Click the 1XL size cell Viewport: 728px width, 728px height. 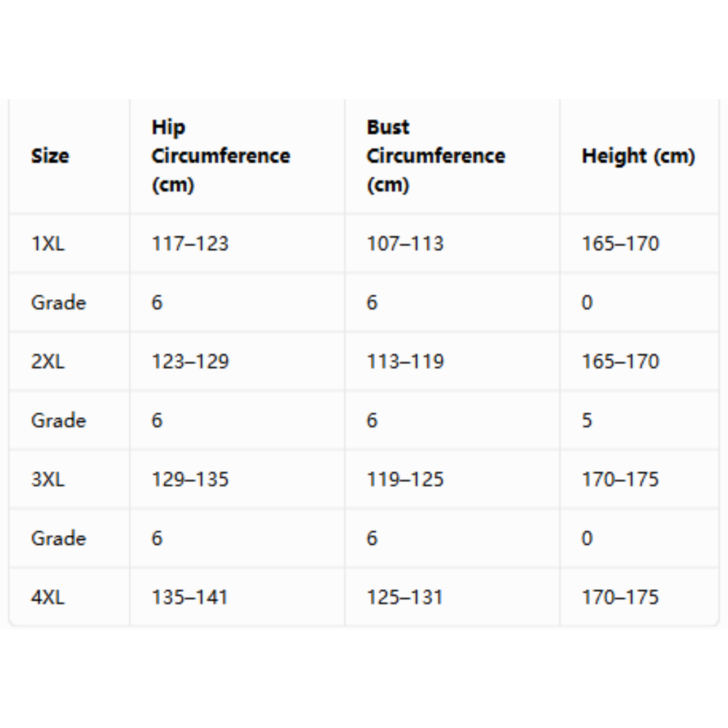pos(48,244)
